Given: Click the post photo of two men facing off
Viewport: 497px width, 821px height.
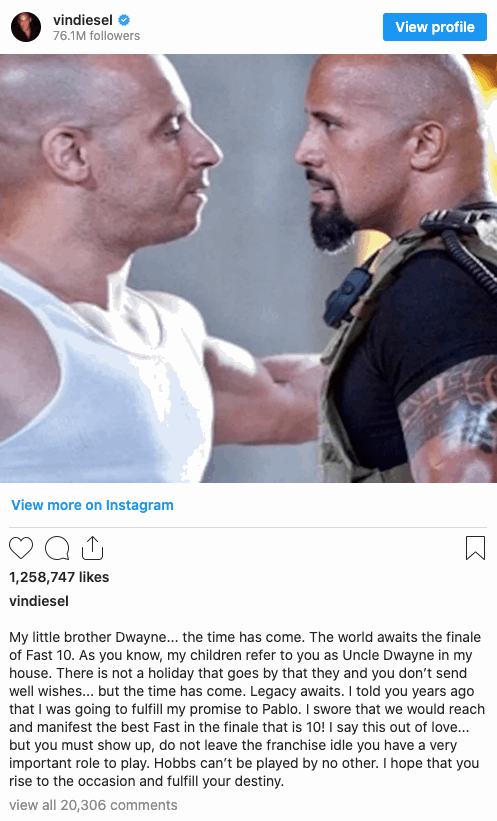Looking at the screenshot, I should pos(248,268).
